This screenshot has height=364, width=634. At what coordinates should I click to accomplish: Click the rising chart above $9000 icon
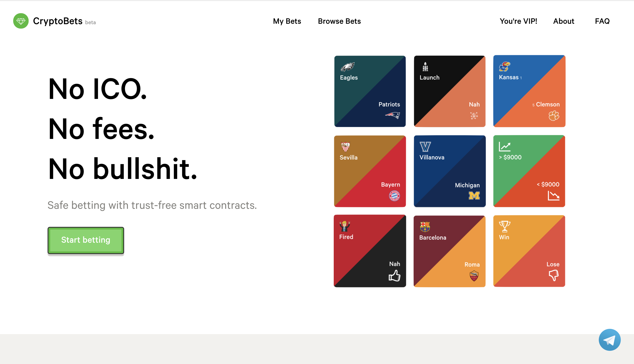504,146
